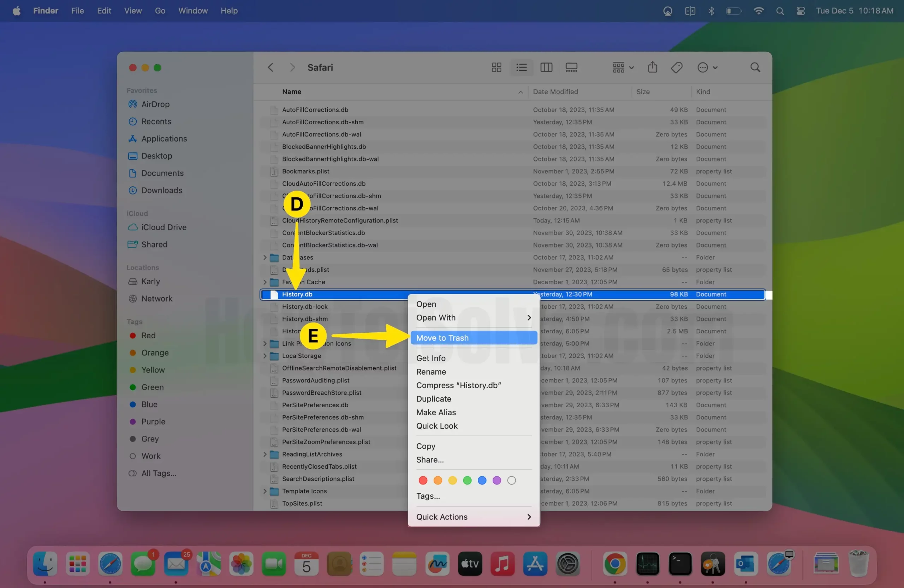Open Terminal from the Dock
The height and width of the screenshot is (588, 904).
[679, 563]
